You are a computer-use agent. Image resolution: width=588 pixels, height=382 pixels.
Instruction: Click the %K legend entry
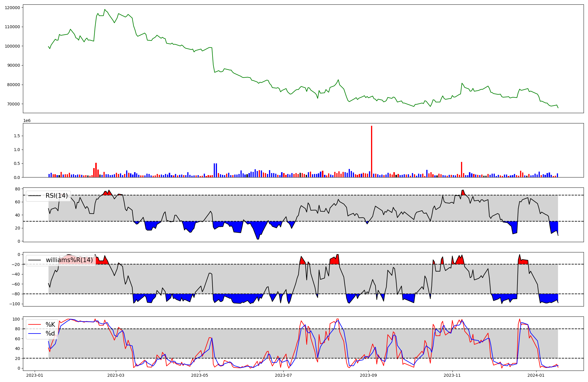click(x=50, y=325)
